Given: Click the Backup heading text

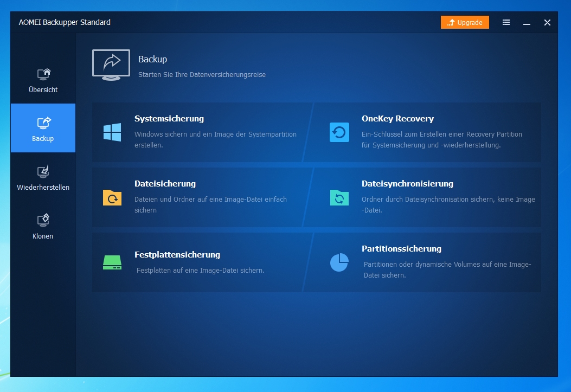Looking at the screenshot, I should pos(152,59).
